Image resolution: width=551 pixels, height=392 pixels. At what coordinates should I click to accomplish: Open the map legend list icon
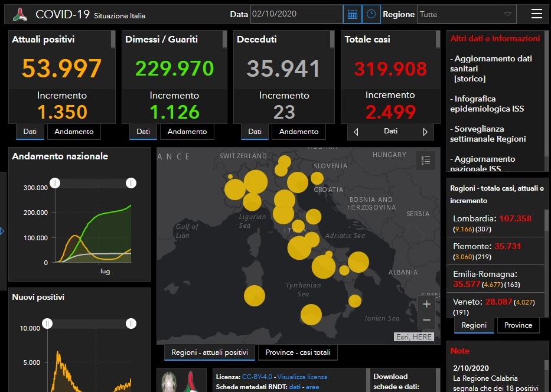click(426, 159)
